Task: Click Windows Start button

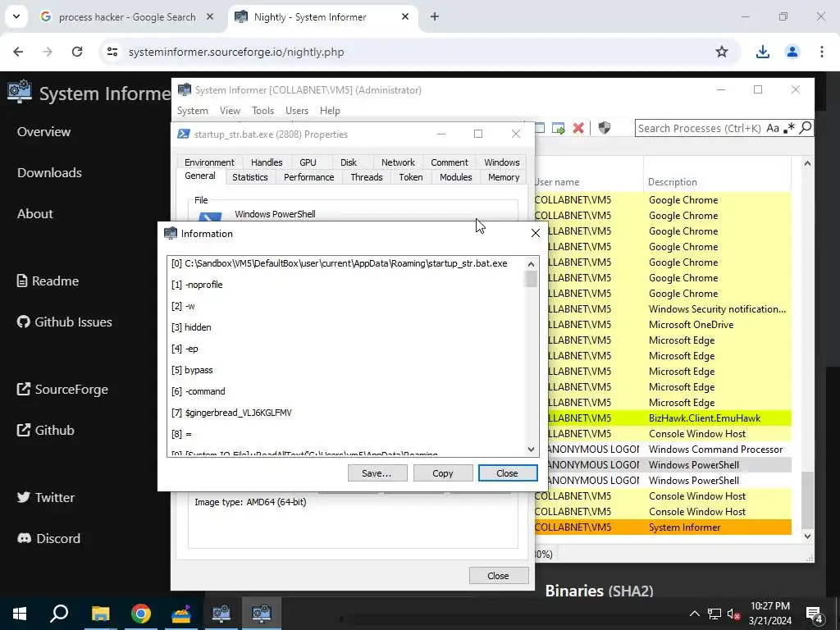Action: [20, 614]
